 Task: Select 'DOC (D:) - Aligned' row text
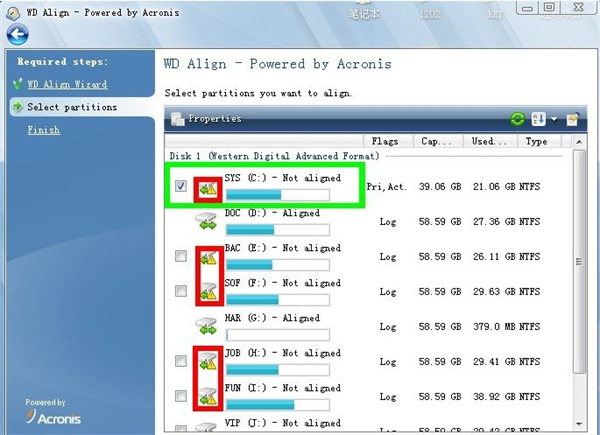(272, 213)
